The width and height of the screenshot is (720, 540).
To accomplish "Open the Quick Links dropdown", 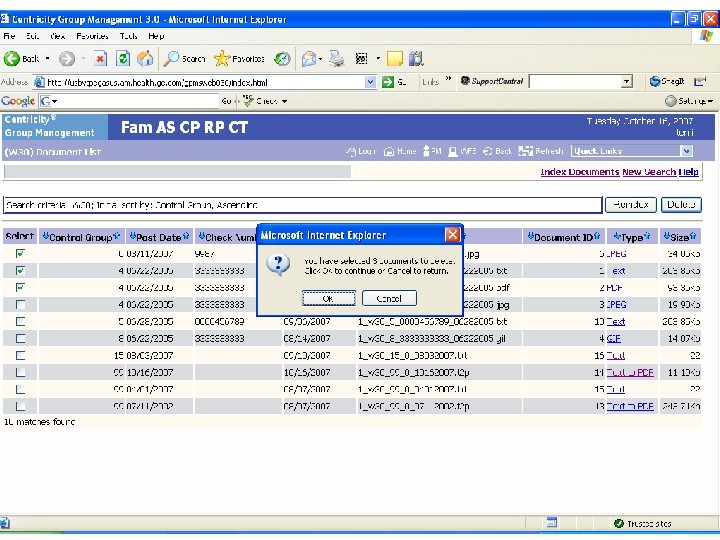I will click(x=686, y=151).
